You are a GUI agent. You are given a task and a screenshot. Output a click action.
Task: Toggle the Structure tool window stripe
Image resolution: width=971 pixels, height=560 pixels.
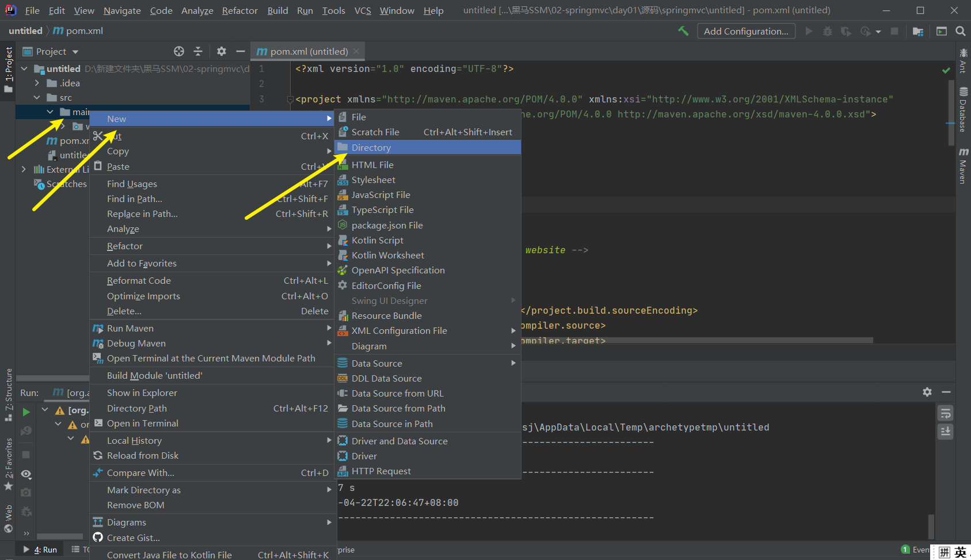click(8, 395)
